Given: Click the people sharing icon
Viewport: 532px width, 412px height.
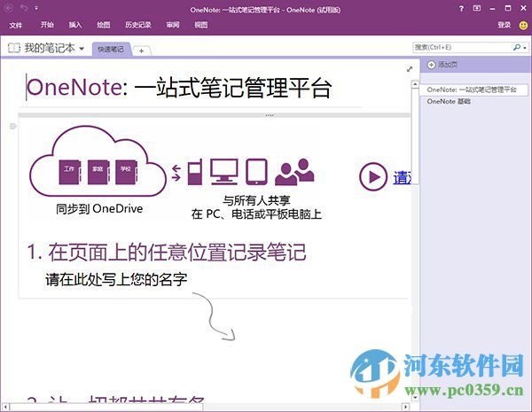Looking at the screenshot, I should point(294,172).
